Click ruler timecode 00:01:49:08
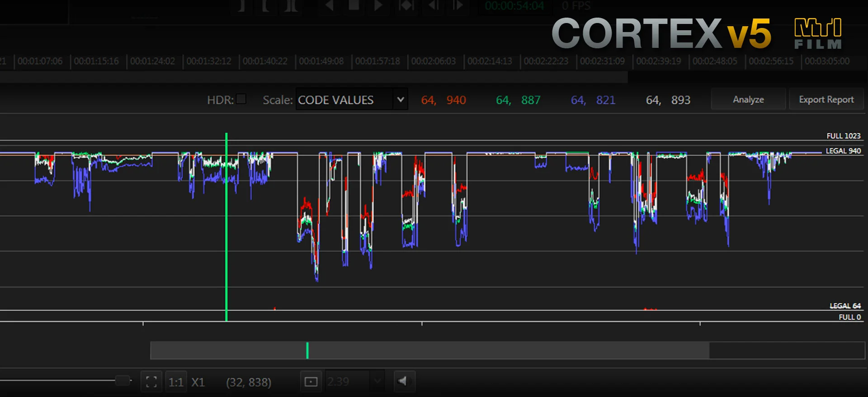868x397 pixels. coord(321,61)
